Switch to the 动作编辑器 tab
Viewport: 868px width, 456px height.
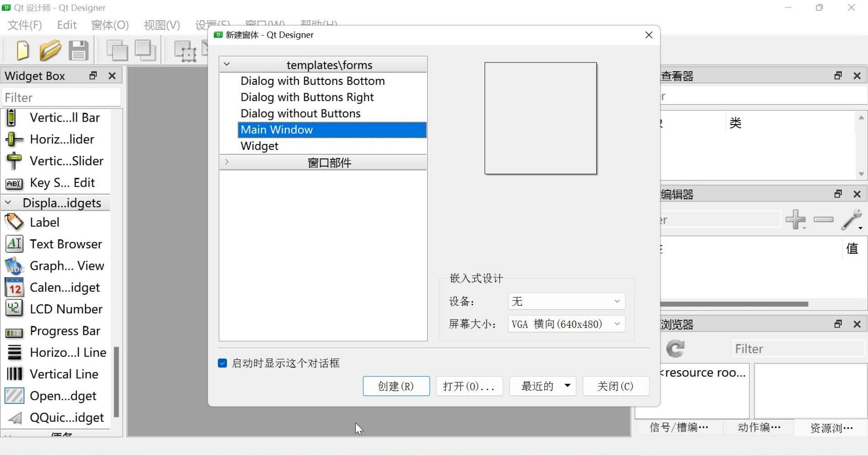coord(759,427)
